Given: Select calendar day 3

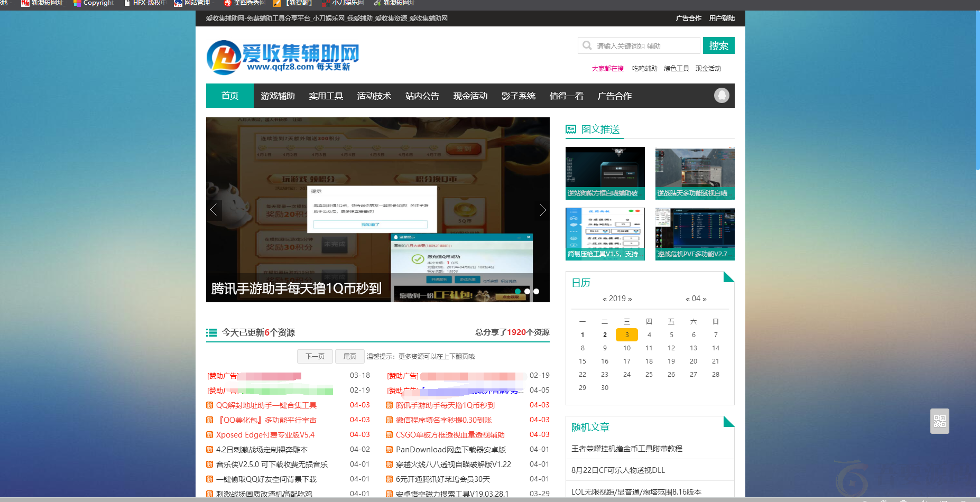Looking at the screenshot, I should 627,334.
